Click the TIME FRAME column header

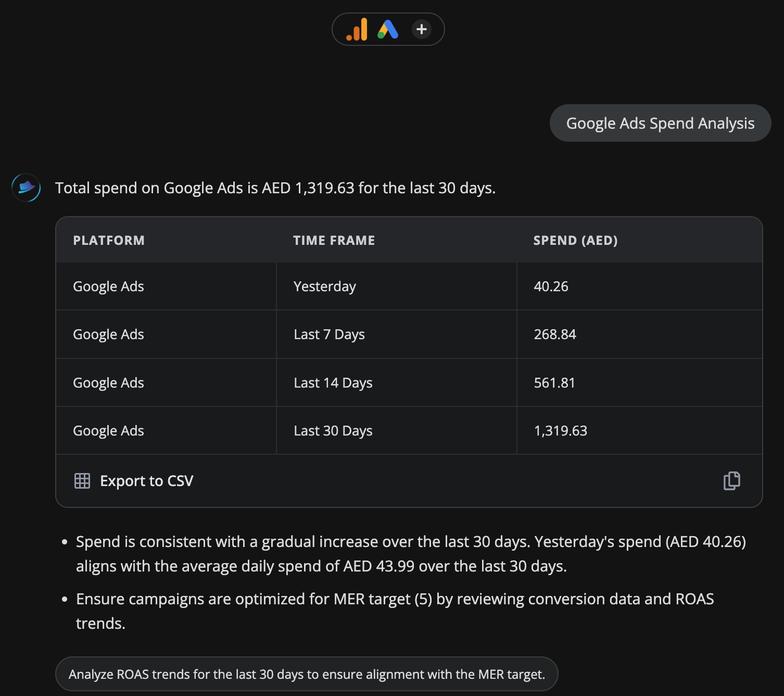coord(334,240)
